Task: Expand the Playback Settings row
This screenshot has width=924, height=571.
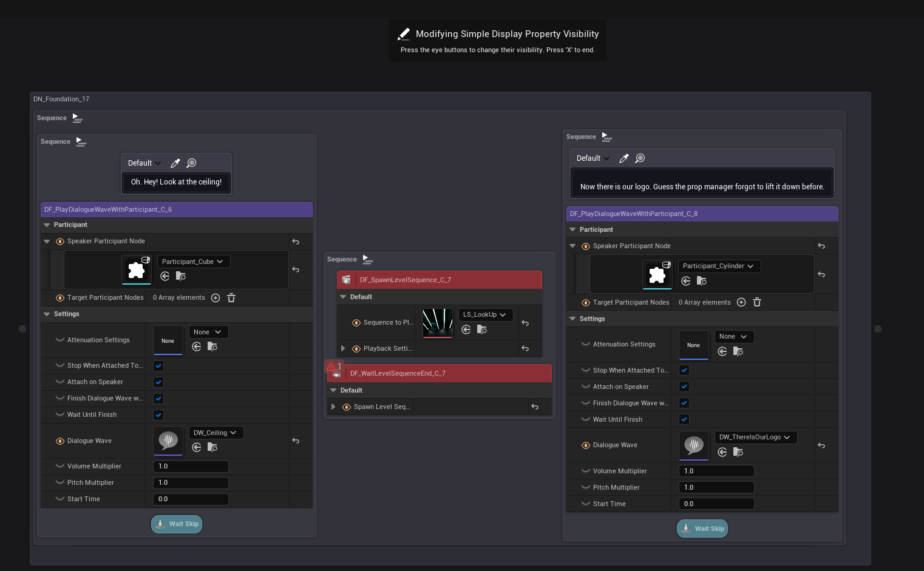Action: (343, 348)
